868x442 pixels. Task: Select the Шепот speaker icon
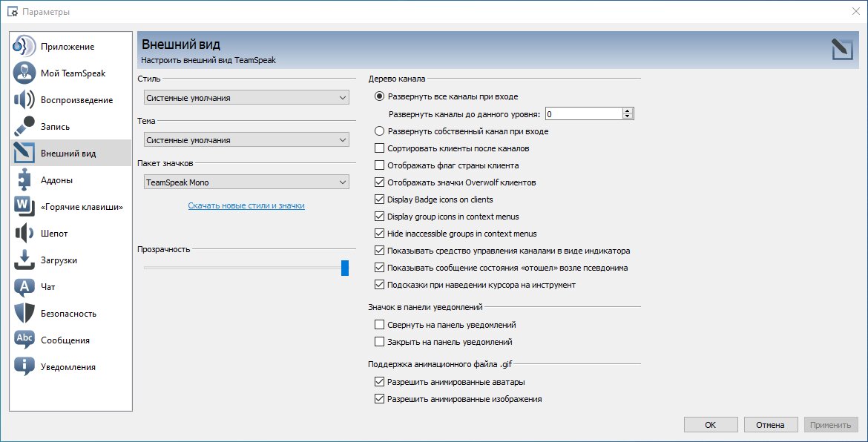(24, 233)
